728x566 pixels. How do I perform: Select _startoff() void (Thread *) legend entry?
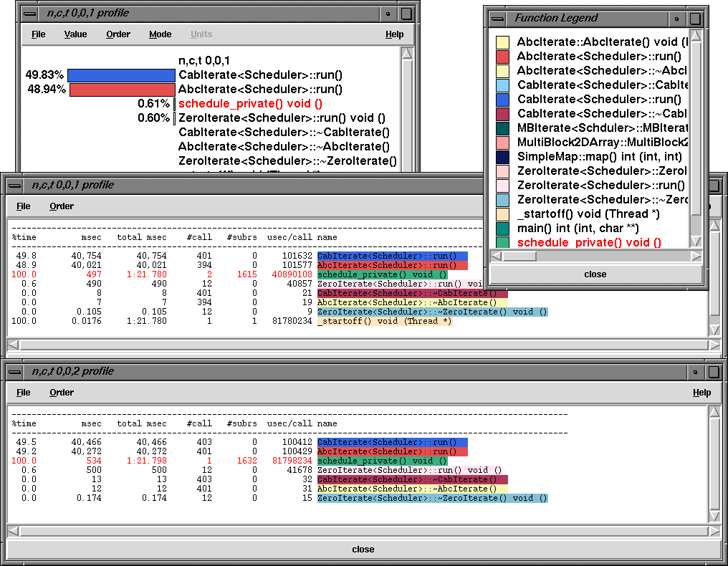click(x=588, y=214)
